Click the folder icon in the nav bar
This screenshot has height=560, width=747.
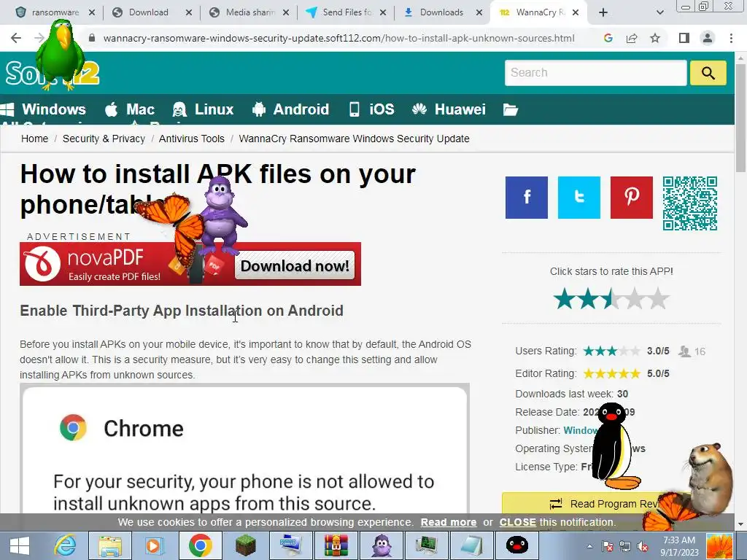tap(510, 110)
